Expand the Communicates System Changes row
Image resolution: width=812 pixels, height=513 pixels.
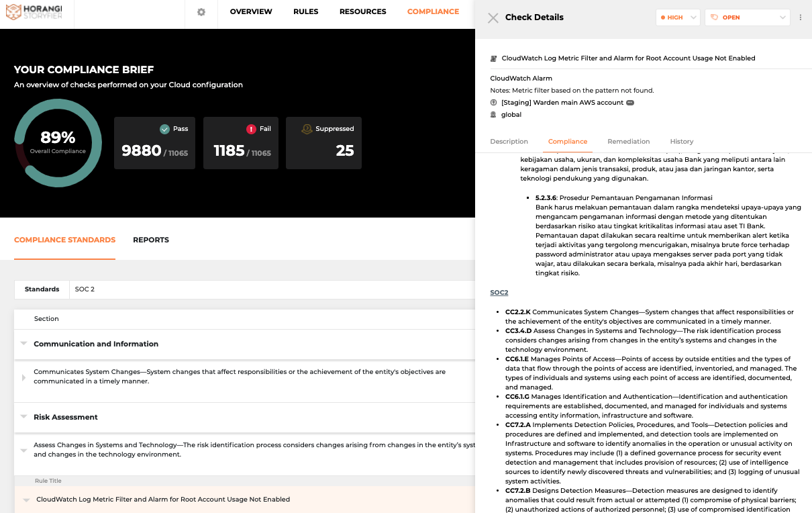pos(23,377)
